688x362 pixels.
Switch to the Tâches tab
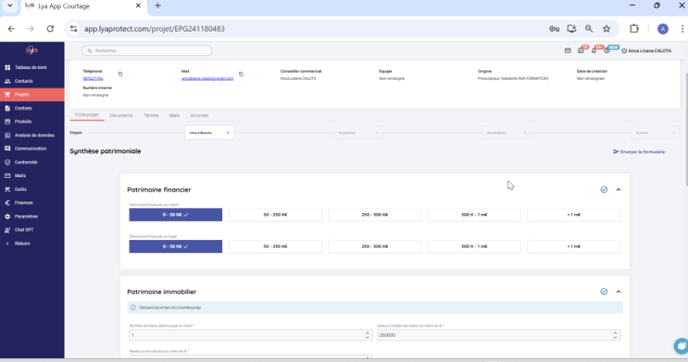[x=151, y=115]
